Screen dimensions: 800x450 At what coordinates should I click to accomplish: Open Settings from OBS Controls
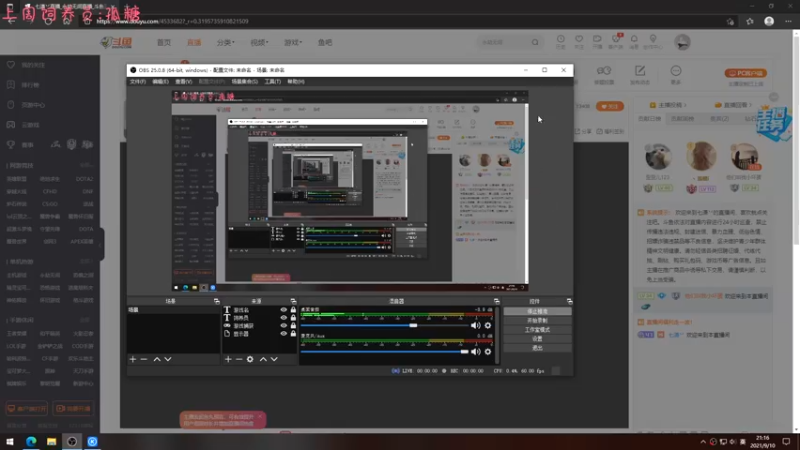537,339
